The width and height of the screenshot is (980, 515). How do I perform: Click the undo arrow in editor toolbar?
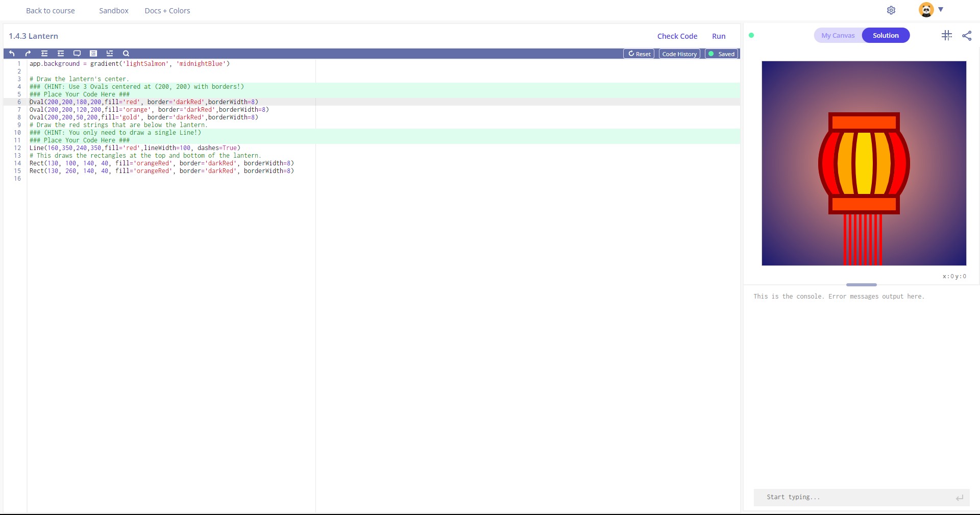(x=12, y=54)
